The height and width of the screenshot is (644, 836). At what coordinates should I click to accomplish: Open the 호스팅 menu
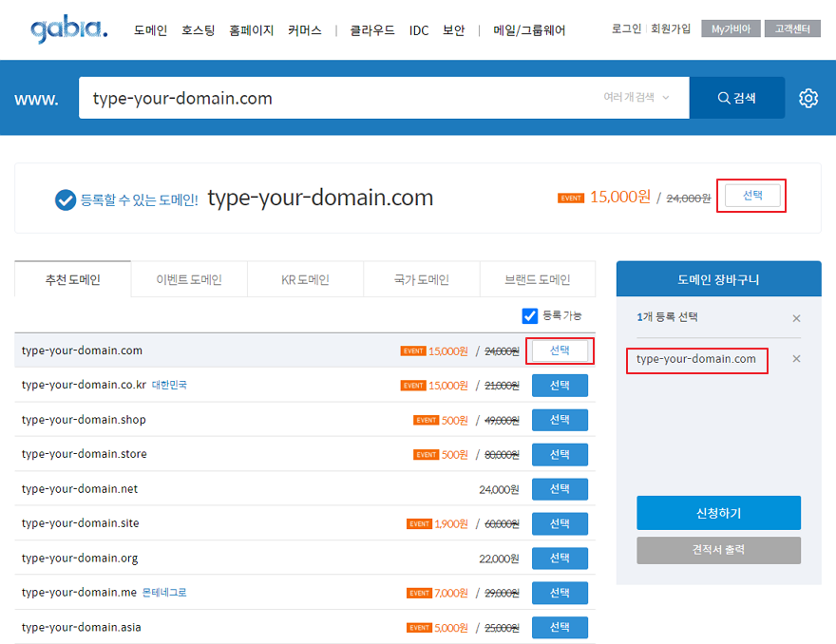point(198,30)
